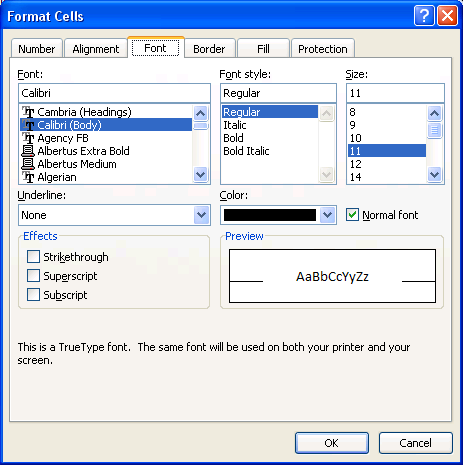
Task: Toggle the Normal font checkbox
Action: (352, 215)
